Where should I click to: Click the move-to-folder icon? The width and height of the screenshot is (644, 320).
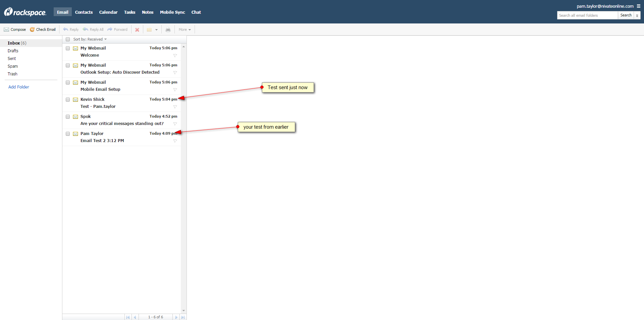tap(149, 30)
